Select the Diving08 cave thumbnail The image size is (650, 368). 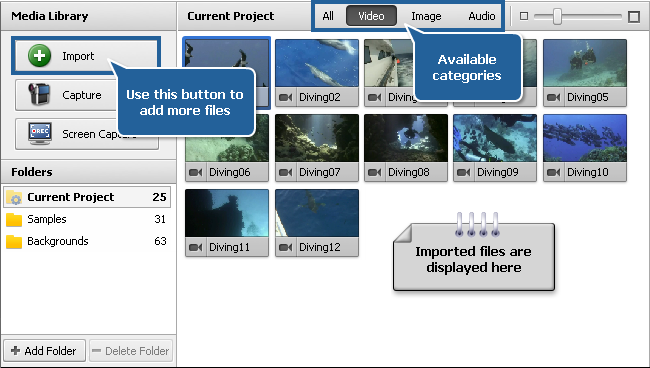(406, 138)
